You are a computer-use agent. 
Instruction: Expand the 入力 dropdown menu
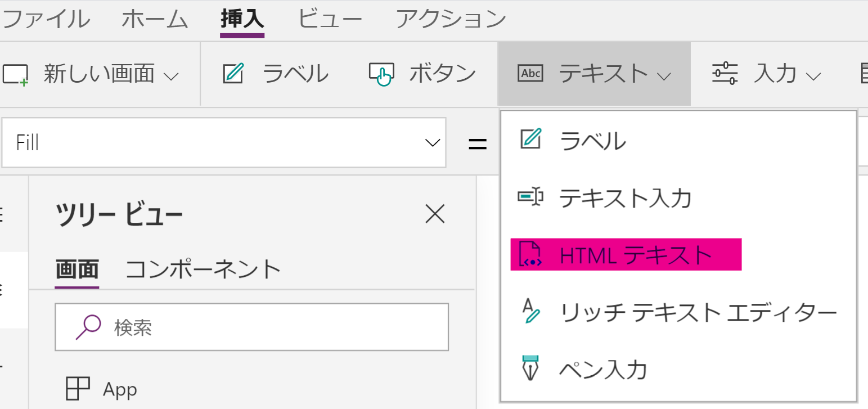pos(813,75)
